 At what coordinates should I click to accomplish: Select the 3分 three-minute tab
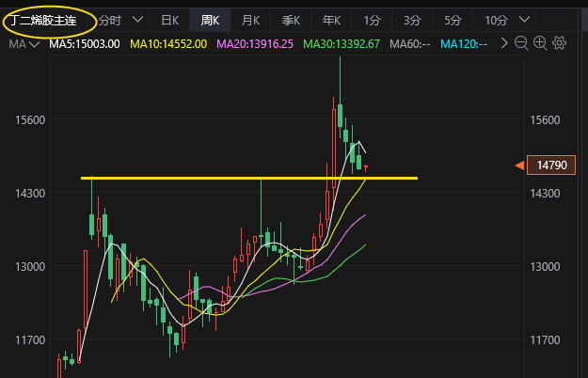pyautogui.click(x=412, y=21)
